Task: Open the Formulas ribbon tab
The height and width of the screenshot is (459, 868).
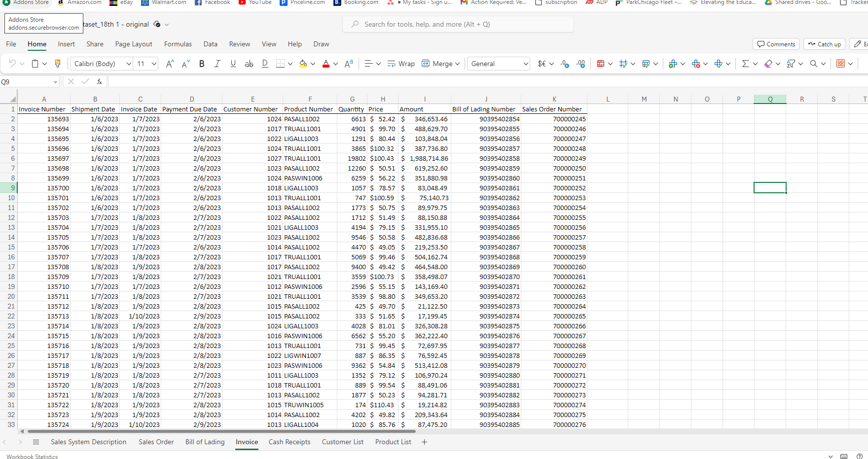Action: 178,44
